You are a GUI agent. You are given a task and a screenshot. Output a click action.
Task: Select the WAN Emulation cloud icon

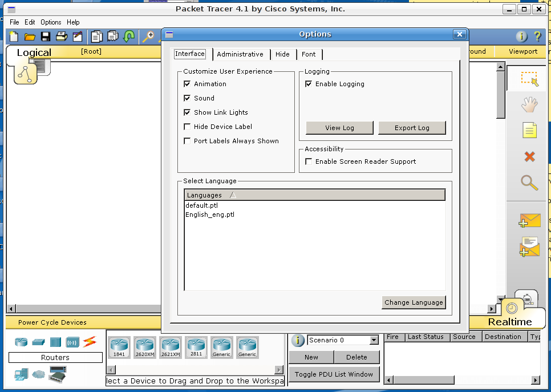(38, 374)
